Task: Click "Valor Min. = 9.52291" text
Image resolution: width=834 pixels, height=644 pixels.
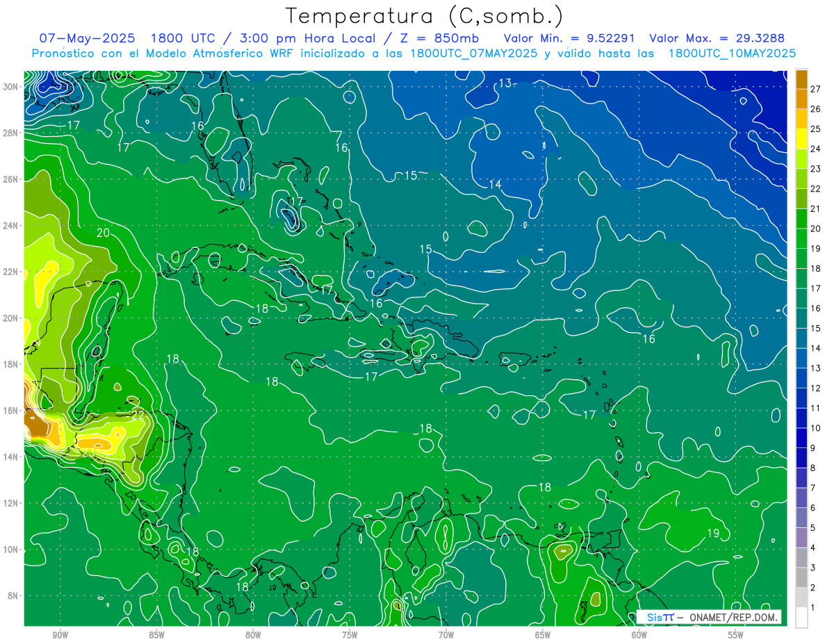Action: (569, 38)
